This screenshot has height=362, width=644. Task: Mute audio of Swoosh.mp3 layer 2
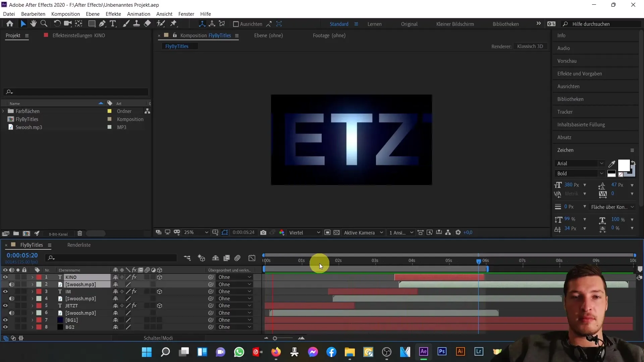[11, 285]
